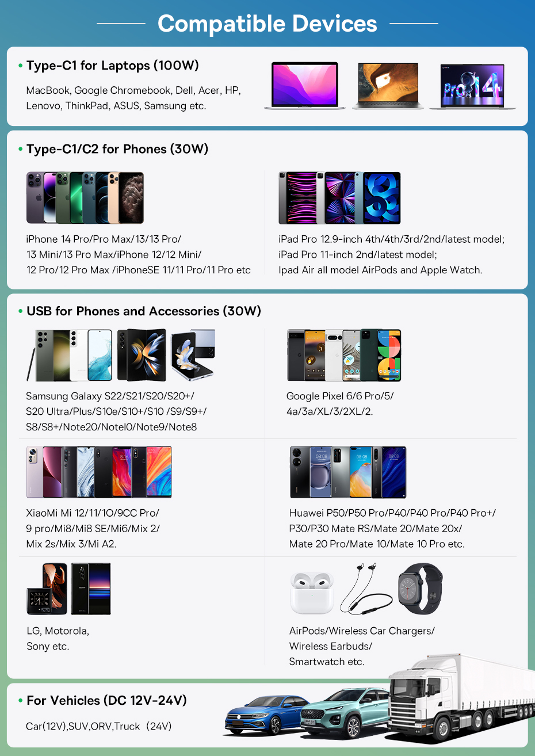The height and width of the screenshot is (756, 535).
Task: Click the Compatible Devices title
Action: pos(267,24)
